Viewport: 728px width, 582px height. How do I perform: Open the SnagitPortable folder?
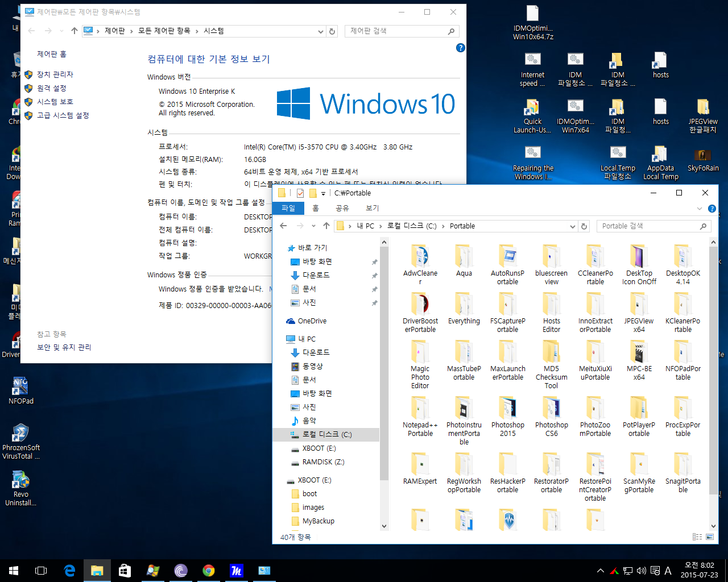682,473
